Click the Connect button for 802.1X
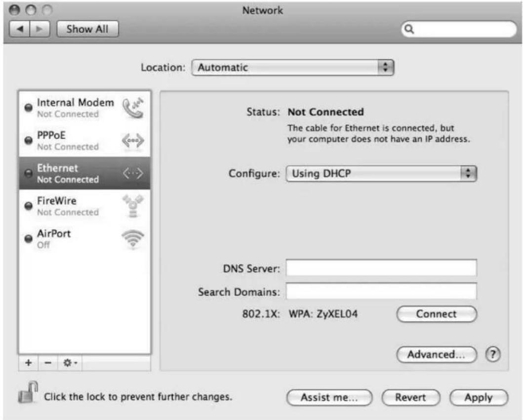Viewport: 523px width, 420px height. [437, 314]
